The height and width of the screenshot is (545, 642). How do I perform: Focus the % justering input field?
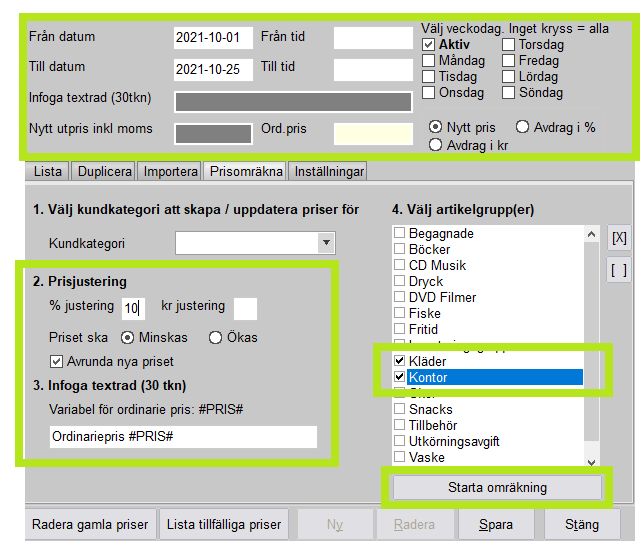pyautogui.click(x=134, y=308)
